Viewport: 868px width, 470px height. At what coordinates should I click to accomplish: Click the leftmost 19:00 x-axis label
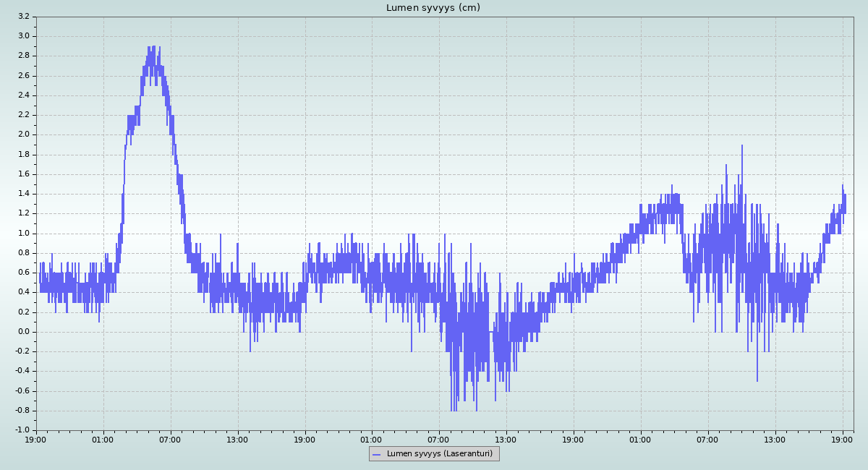36,439
